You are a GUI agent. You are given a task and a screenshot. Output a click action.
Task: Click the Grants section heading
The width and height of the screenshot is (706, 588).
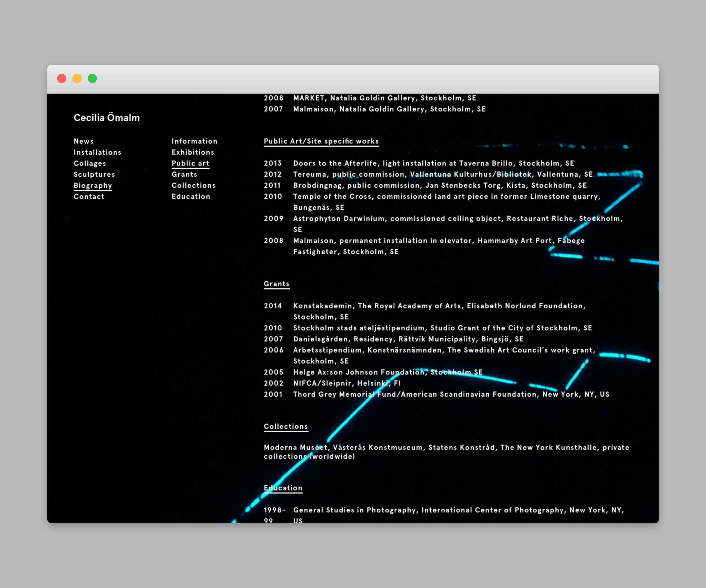pos(277,284)
